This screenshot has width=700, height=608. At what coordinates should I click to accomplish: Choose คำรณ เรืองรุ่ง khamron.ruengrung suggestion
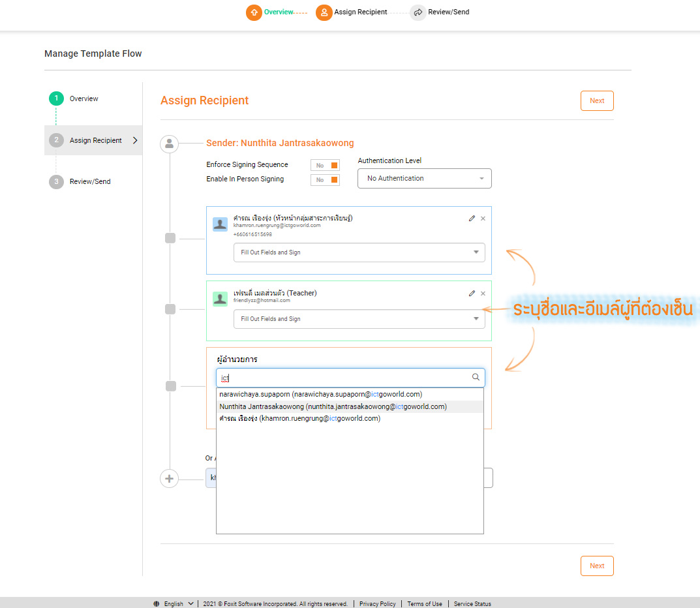(x=350, y=419)
